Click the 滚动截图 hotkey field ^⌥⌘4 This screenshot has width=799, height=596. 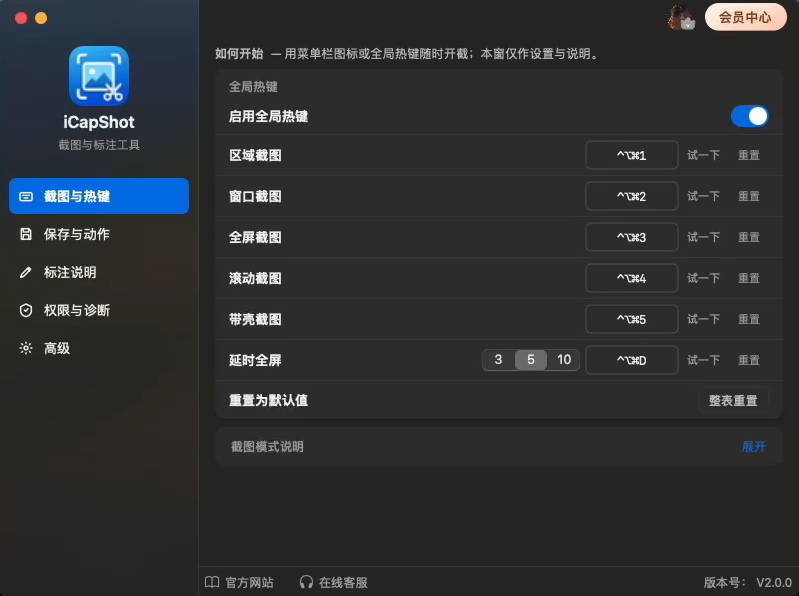tap(632, 278)
